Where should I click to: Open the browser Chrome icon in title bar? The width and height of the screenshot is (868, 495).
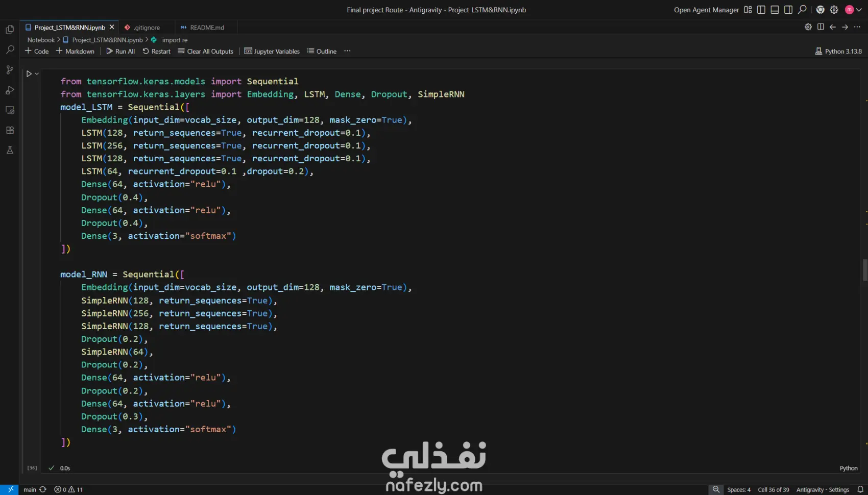(821, 10)
